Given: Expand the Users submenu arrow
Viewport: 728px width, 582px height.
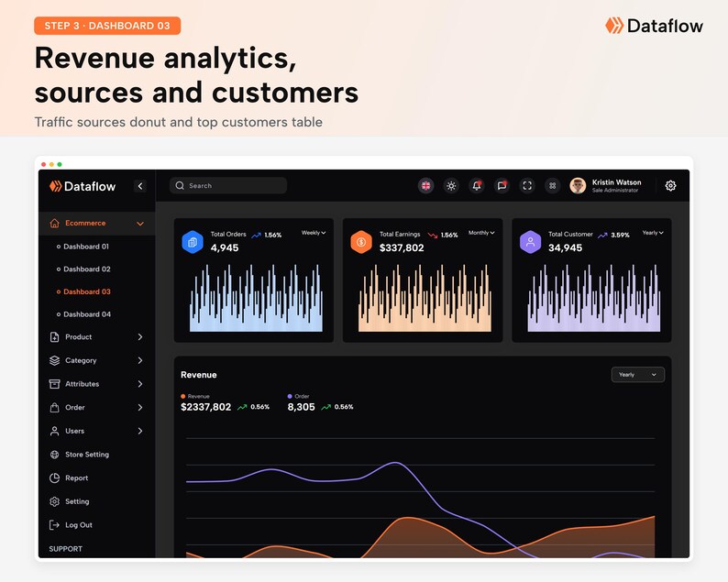Looking at the screenshot, I should 140,431.
